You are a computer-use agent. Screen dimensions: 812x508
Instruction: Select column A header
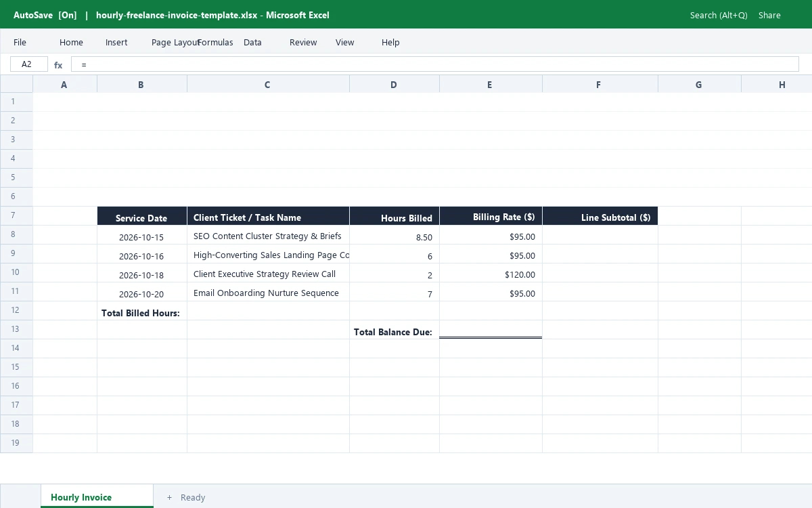(65, 84)
